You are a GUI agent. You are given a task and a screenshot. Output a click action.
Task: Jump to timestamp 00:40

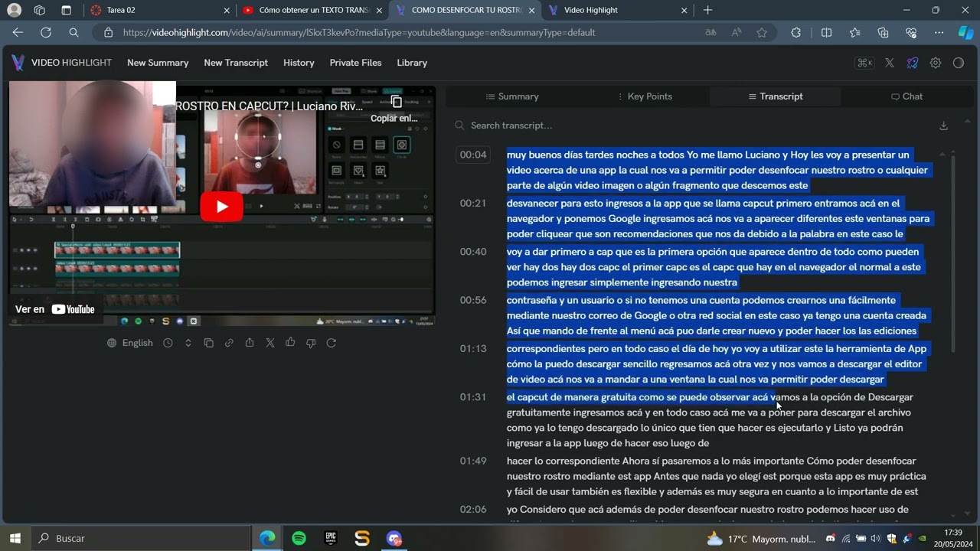pyautogui.click(x=473, y=252)
